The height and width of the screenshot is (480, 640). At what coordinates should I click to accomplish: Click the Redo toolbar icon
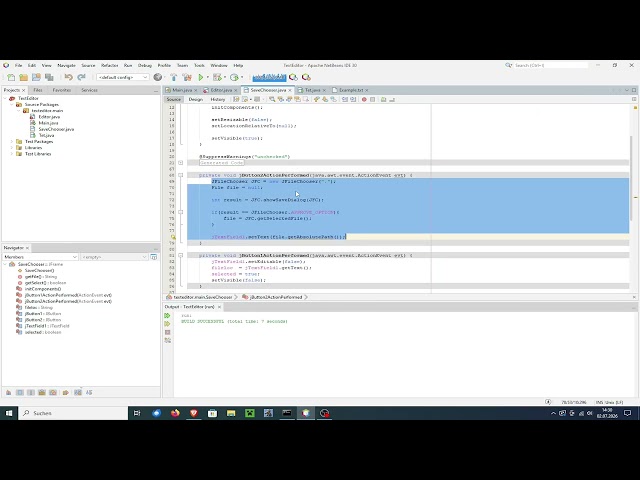click(x=81, y=77)
